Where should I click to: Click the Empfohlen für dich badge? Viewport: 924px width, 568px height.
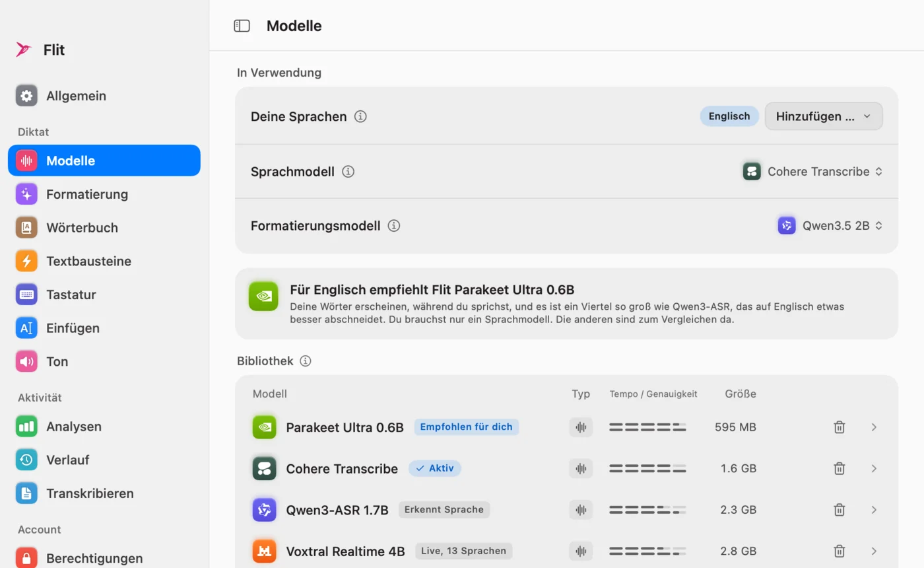tap(467, 427)
